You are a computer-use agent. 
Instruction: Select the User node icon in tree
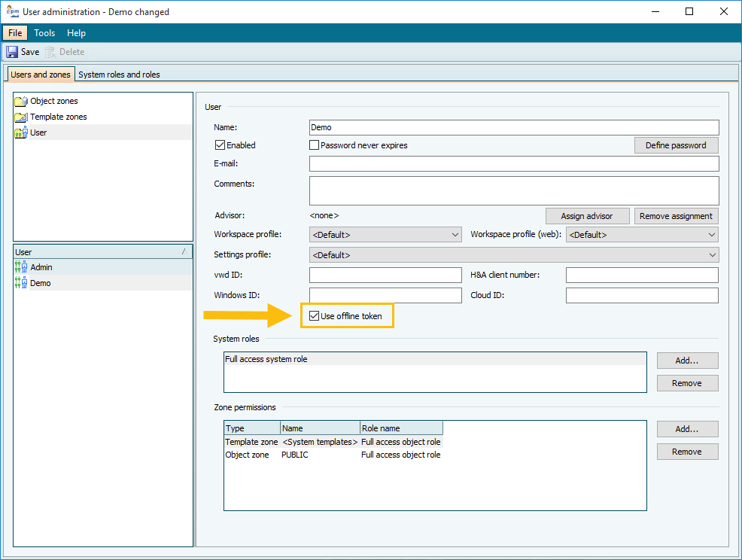pyautogui.click(x=21, y=132)
